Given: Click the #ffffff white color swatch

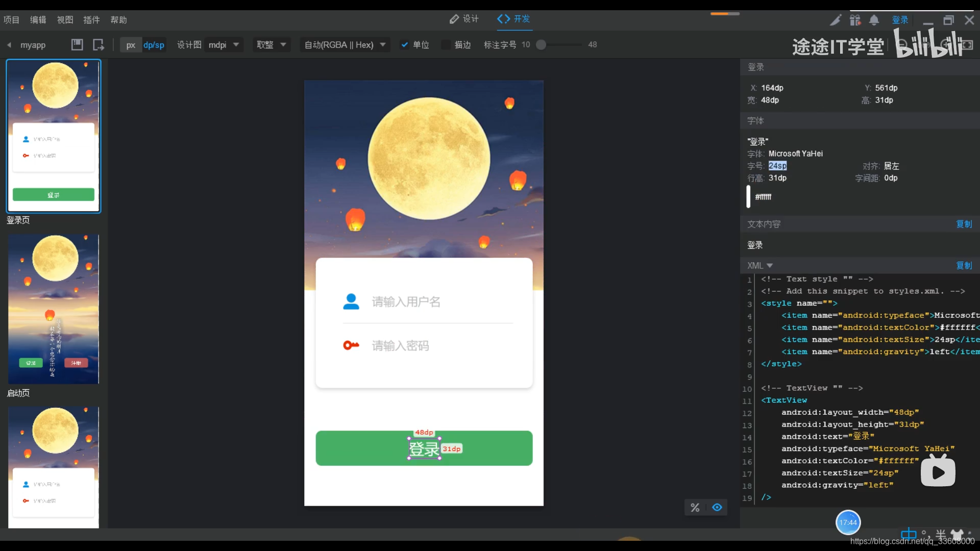Looking at the screenshot, I should pyautogui.click(x=749, y=197).
